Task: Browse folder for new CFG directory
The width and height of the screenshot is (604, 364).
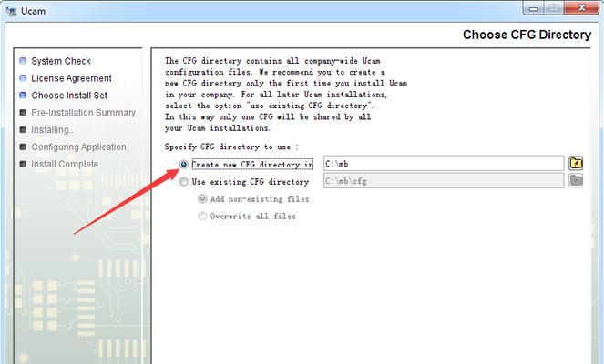Action: pyautogui.click(x=576, y=163)
